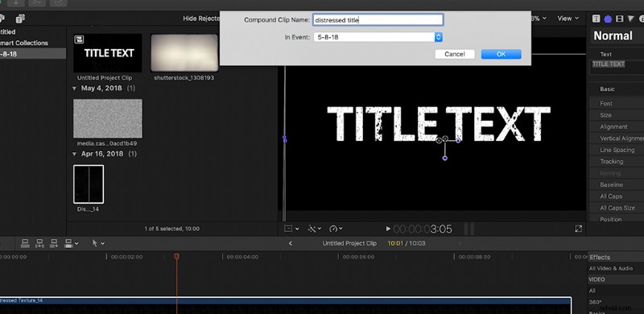Screen dimensions: 644x314
Task: Select the Distressed Texture_14 timeline clip
Action: (286, 305)
